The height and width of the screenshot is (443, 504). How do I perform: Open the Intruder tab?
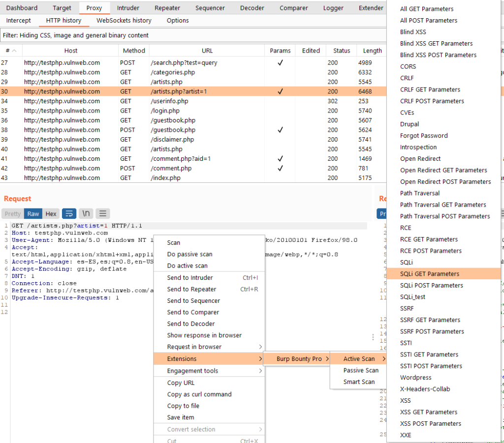(x=128, y=8)
